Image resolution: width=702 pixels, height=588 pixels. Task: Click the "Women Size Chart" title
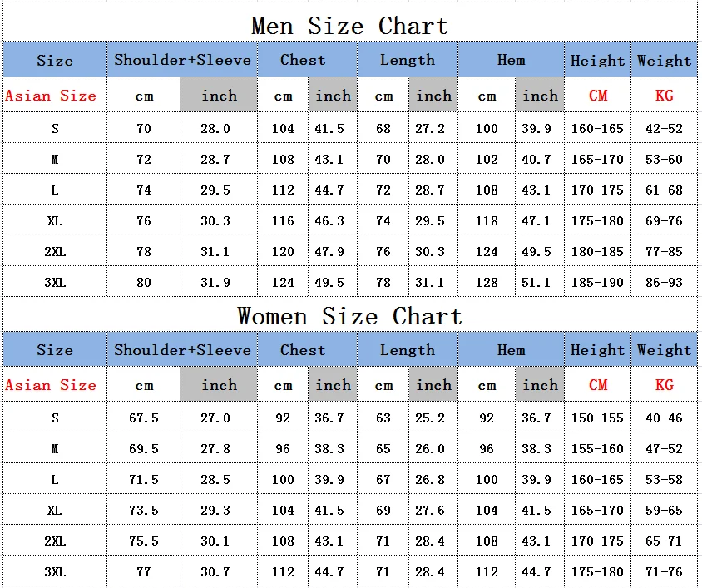point(349,316)
